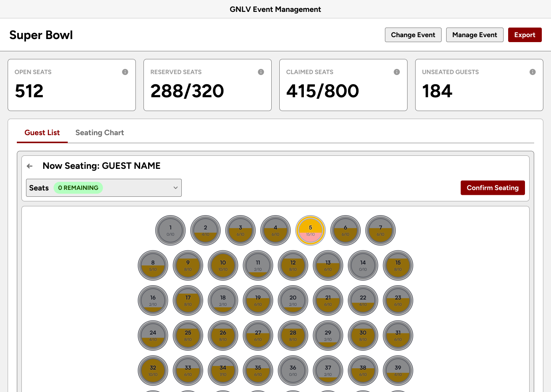Viewport: 551px width, 392px height.
Task: Select table 11 showing 2/10
Action: [258, 266]
